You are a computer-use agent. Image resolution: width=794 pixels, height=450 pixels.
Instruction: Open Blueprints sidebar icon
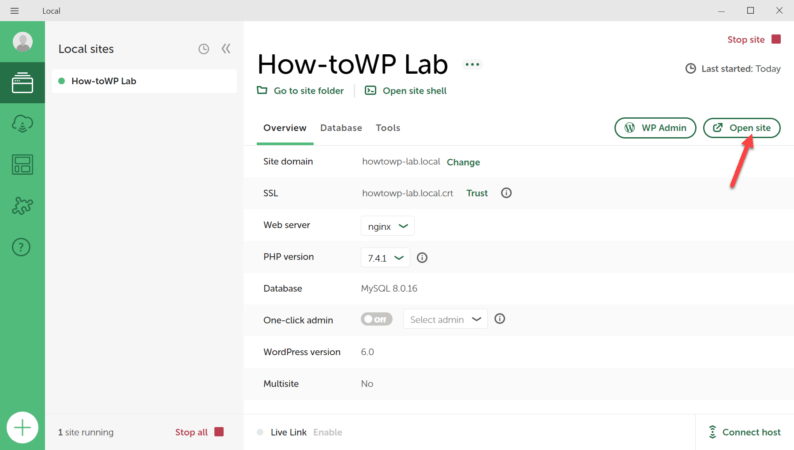[x=22, y=165]
